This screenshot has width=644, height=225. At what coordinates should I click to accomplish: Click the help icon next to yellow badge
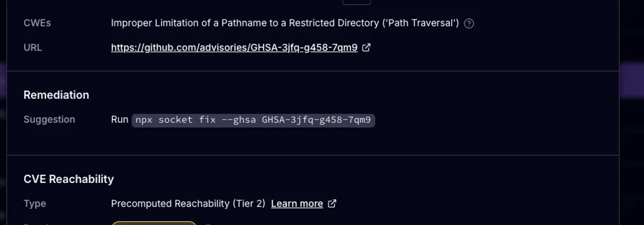tap(208, 224)
